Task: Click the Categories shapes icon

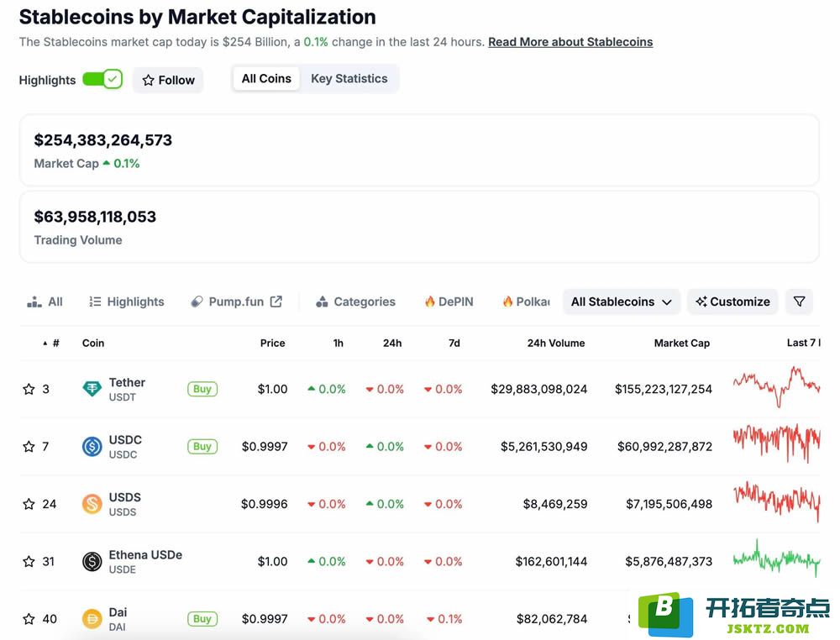Action: click(322, 302)
